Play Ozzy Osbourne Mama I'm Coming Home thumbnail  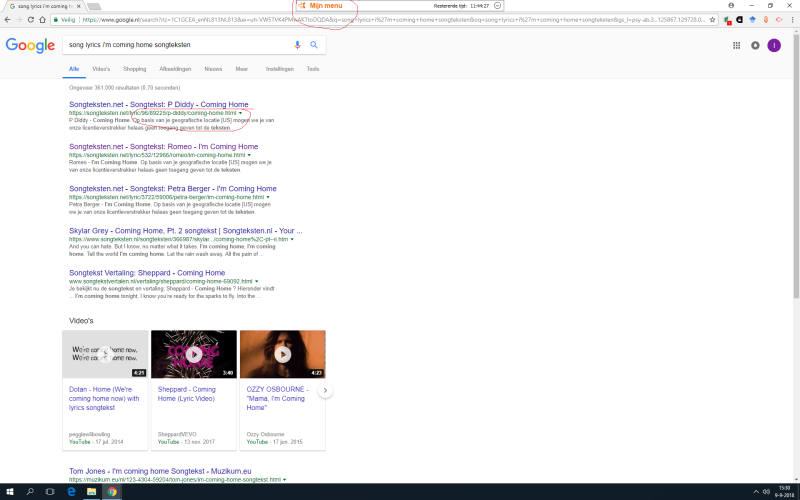pos(283,354)
